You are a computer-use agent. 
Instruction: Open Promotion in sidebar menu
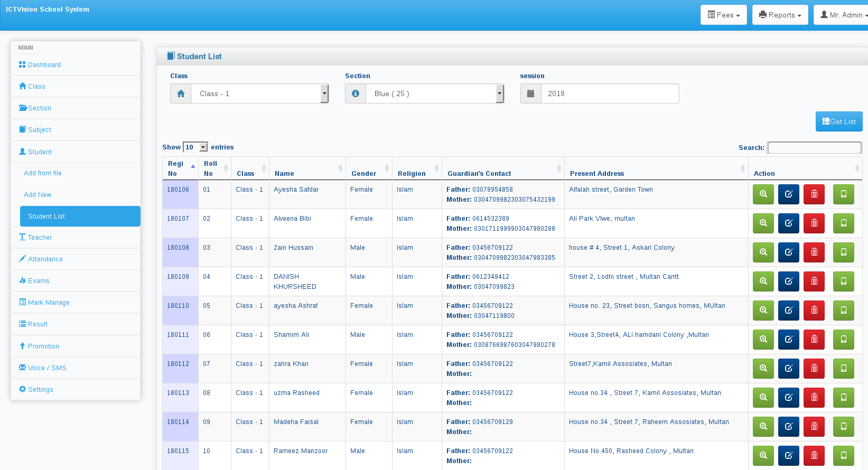(76, 346)
